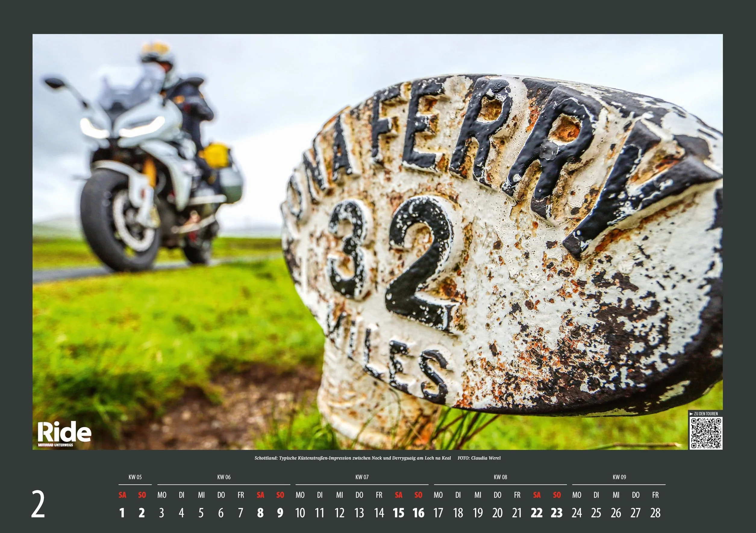Click the red SO label above date 2
This screenshot has height=533, width=756.
point(142,495)
